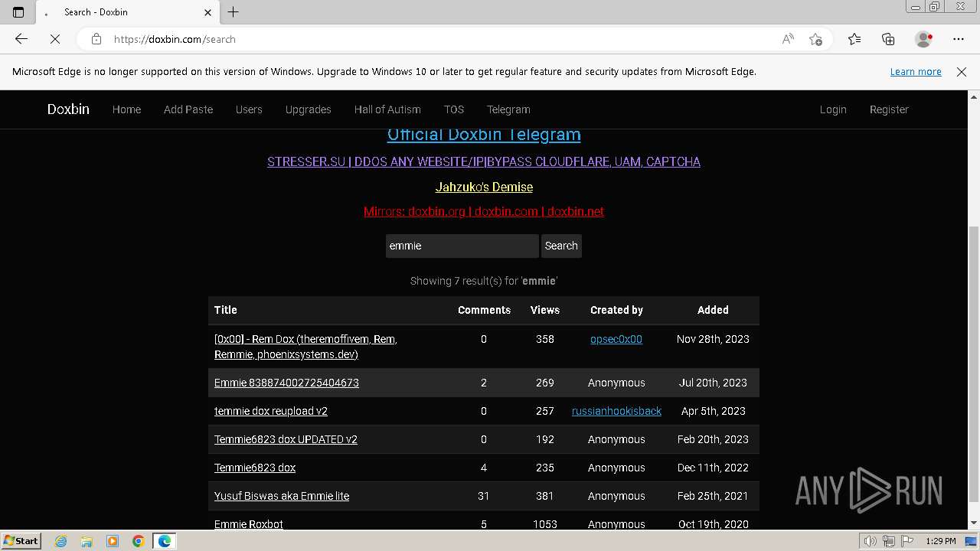Open Edge Settings and more menu
Viewport: 980px width, 551px height.
(x=959, y=39)
